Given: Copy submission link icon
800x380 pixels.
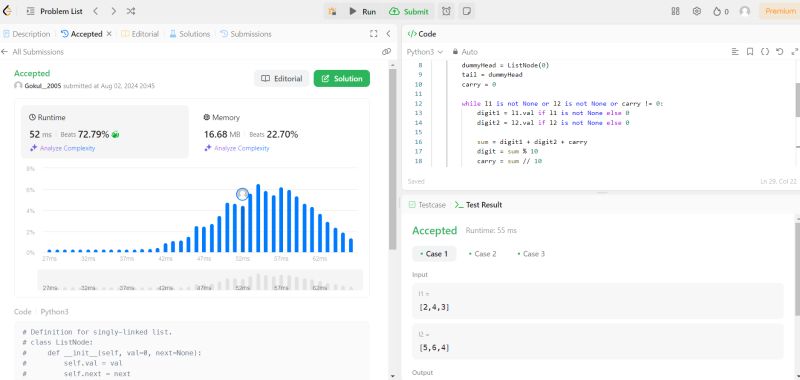Looking at the screenshot, I should [386, 52].
